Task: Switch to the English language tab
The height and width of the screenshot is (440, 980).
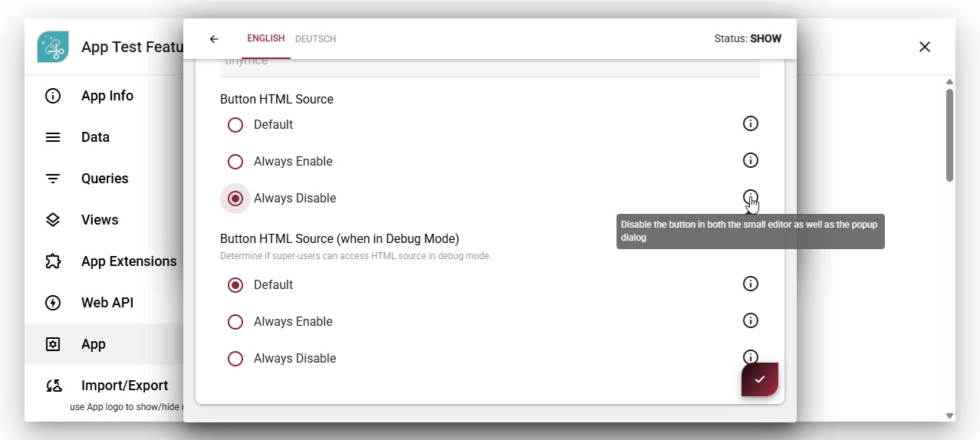Action: coord(265,38)
